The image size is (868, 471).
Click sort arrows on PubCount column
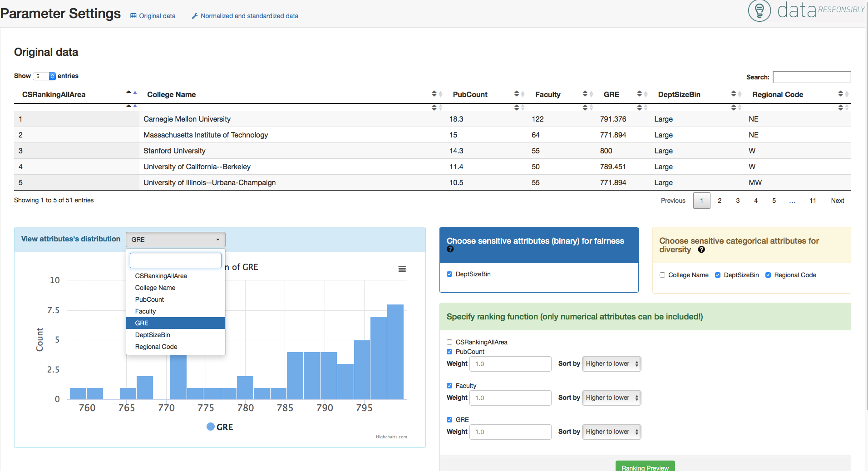[x=519, y=94]
